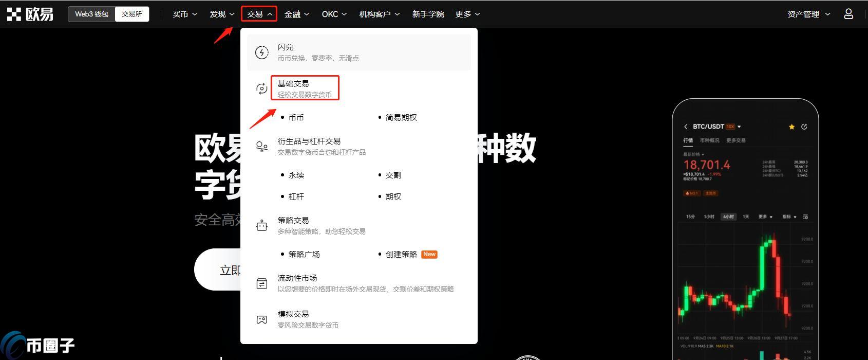Select 币币 under basic trading
868x360 pixels.
[x=296, y=118]
